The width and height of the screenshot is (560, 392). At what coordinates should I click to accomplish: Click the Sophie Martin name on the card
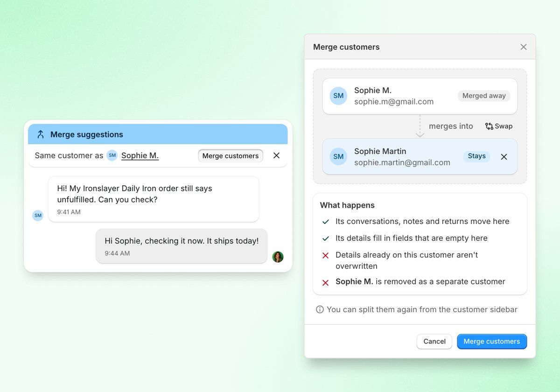[380, 151]
